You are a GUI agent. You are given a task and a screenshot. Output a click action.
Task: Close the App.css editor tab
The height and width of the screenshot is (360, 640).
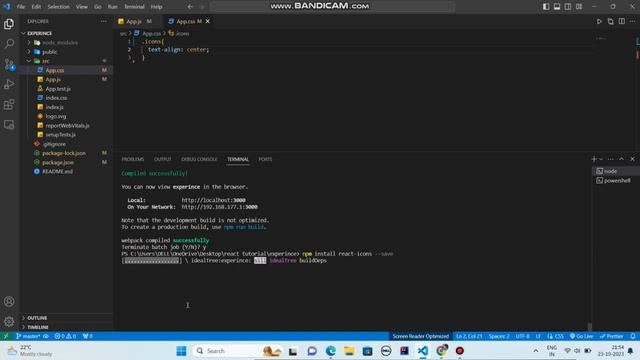click(208, 21)
